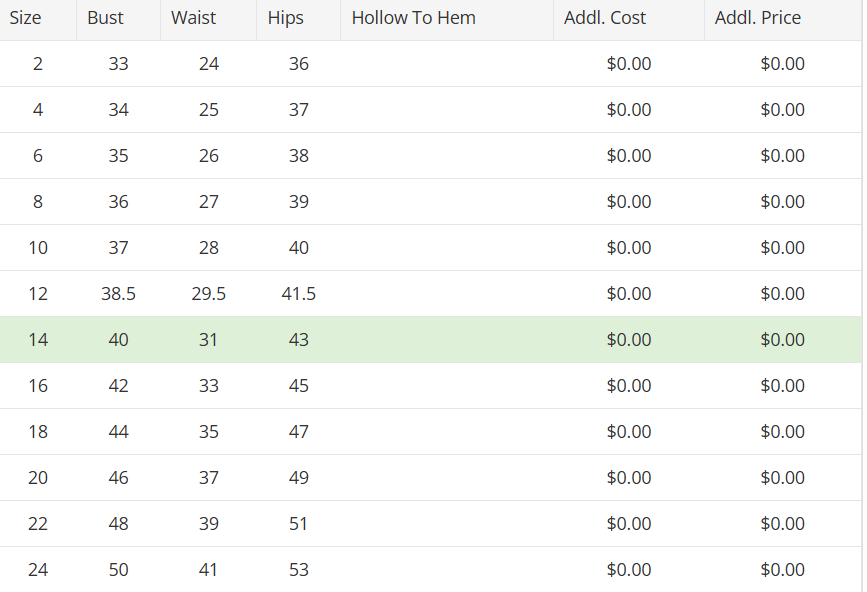The width and height of the screenshot is (867, 592).
Task: Click bust value 38.5 in size 12 row
Action: pyautogui.click(x=118, y=294)
